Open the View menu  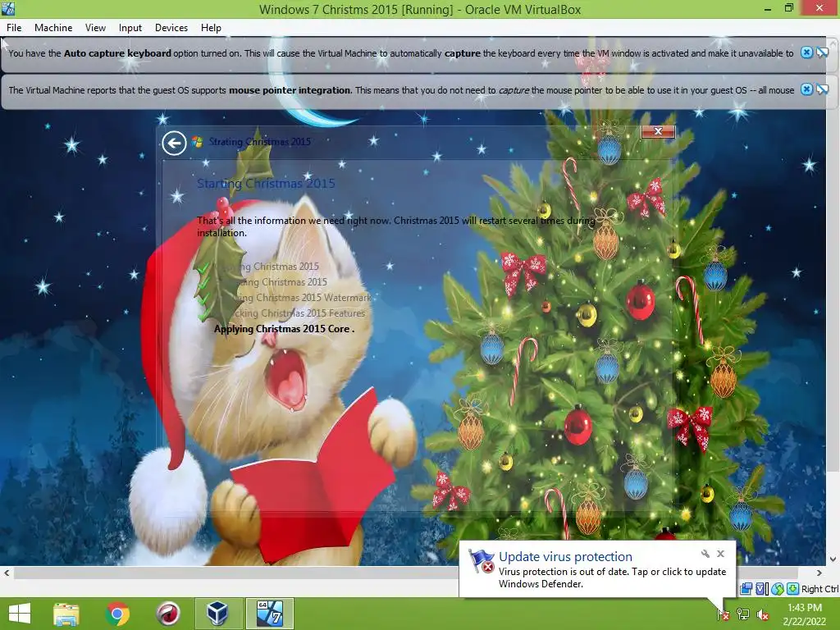tap(95, 28)
